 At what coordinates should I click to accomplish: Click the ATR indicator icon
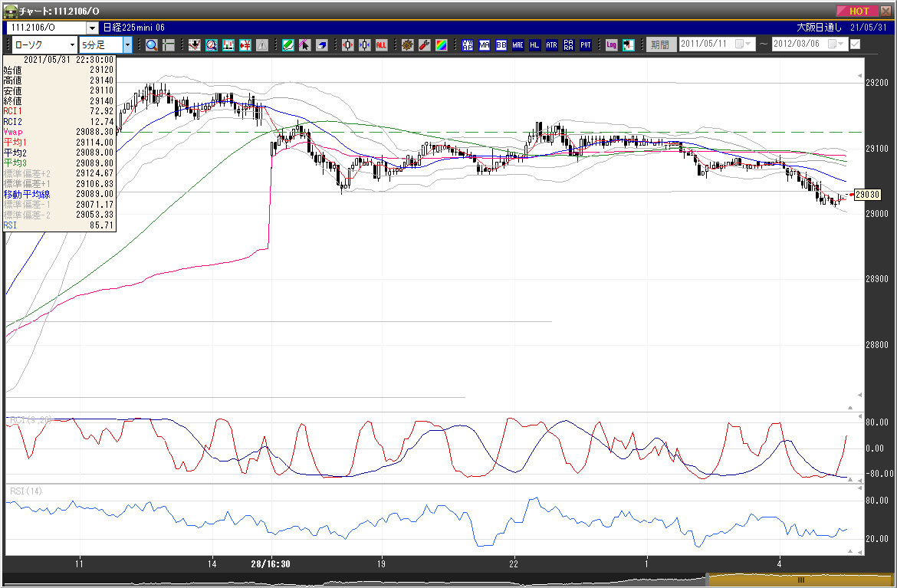point(551,44)
